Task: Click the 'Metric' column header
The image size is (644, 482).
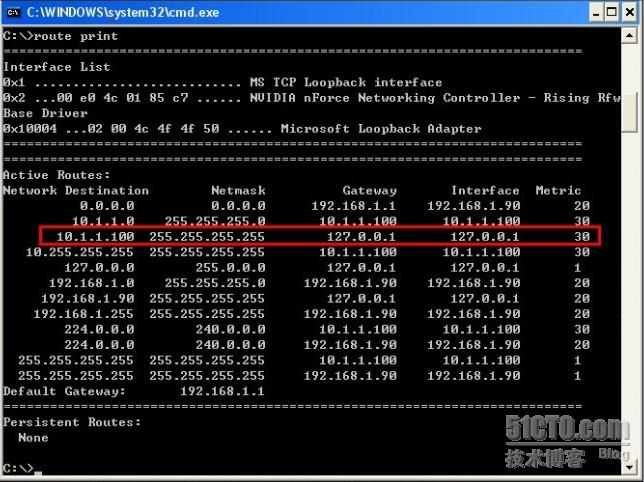Action: point(558,191)
